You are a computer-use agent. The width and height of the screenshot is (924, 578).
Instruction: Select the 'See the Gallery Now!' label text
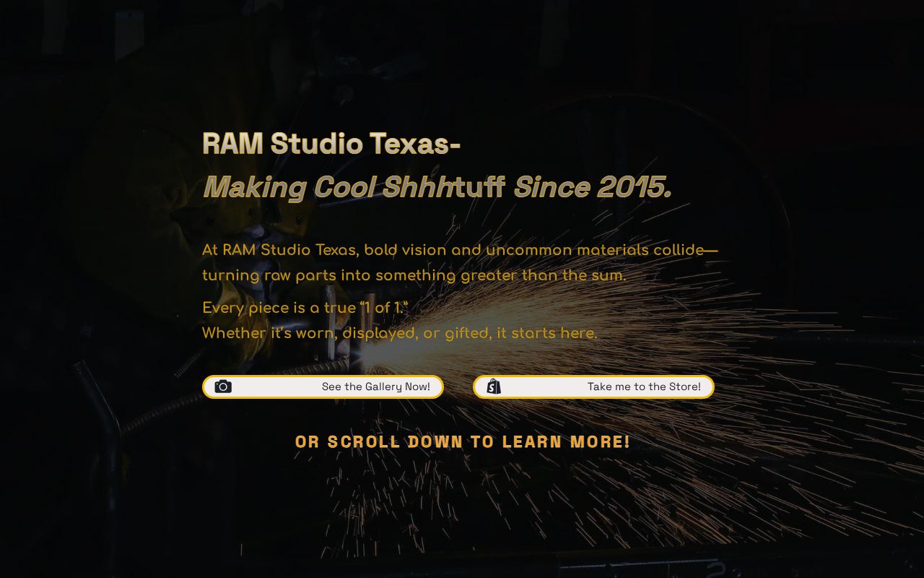375,386
